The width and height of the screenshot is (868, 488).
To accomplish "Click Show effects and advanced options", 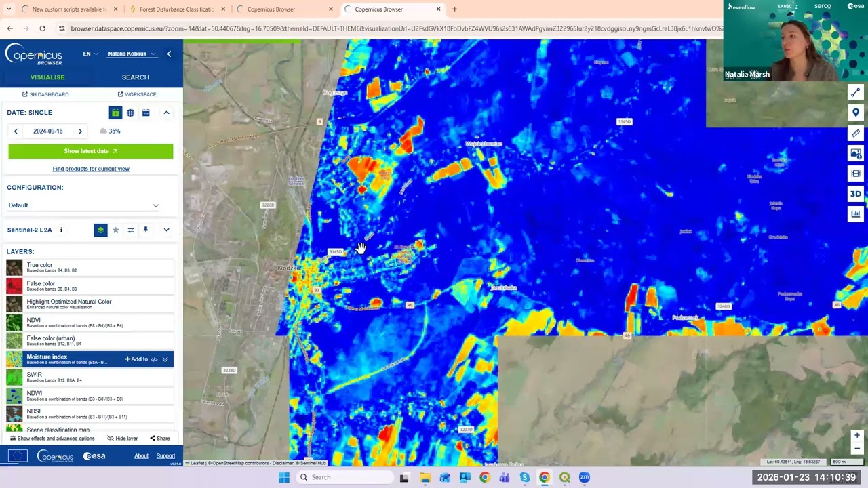I will point(52,439).
